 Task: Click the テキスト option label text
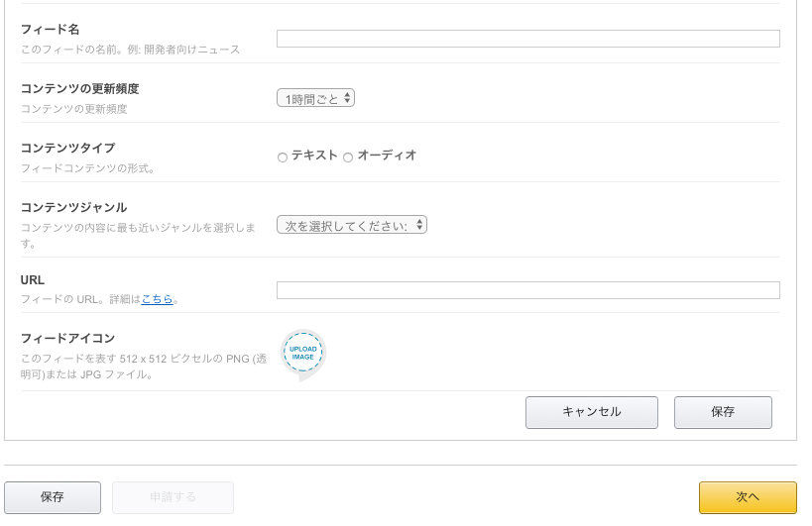315,156
